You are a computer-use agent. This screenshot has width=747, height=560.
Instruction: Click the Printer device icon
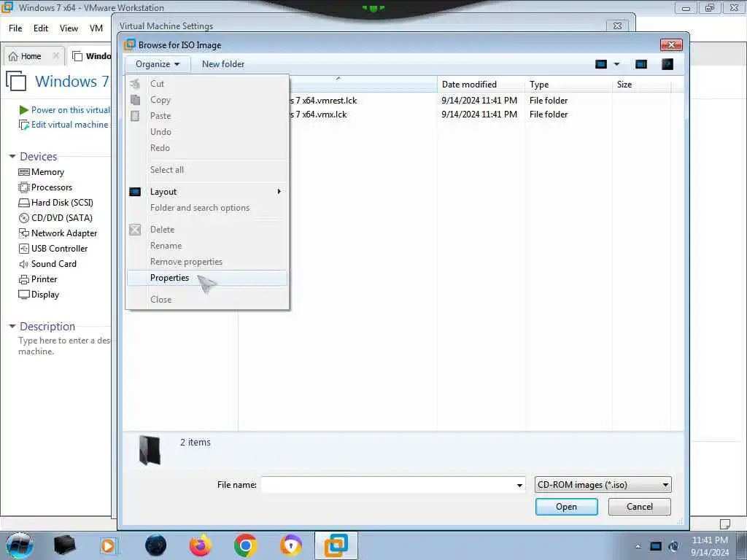pyautogui.click(x=24, y=279)
